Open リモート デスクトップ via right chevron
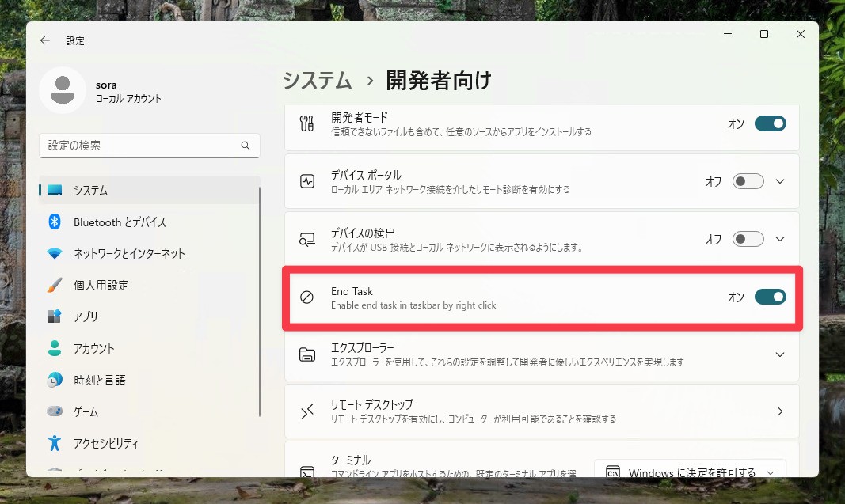Image resolution: width=845 pixels, height=504 pixels. pyautogui.click(x=780, y=412)
